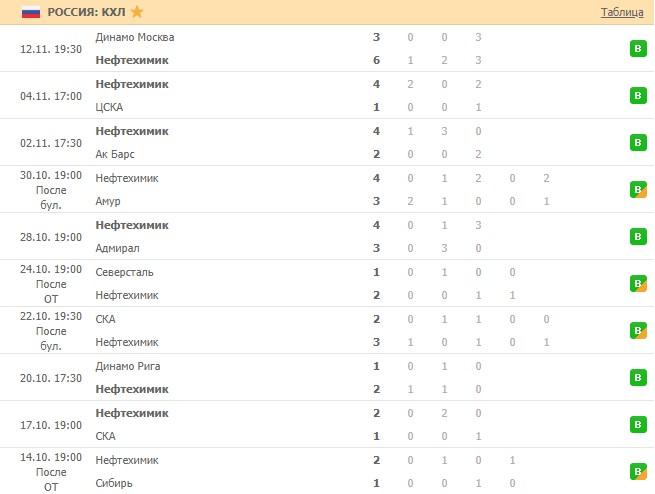This screenshot has width=655, height=494.
Task: Click the Амур team name
Action: (108, 201)
